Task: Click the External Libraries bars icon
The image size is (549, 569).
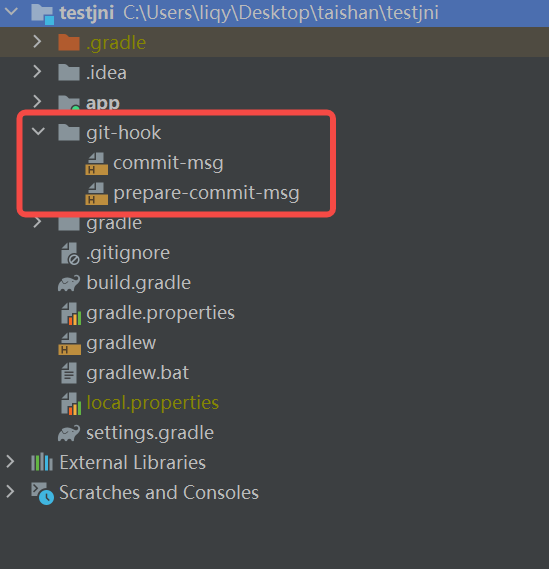Action: pos(42,462)
